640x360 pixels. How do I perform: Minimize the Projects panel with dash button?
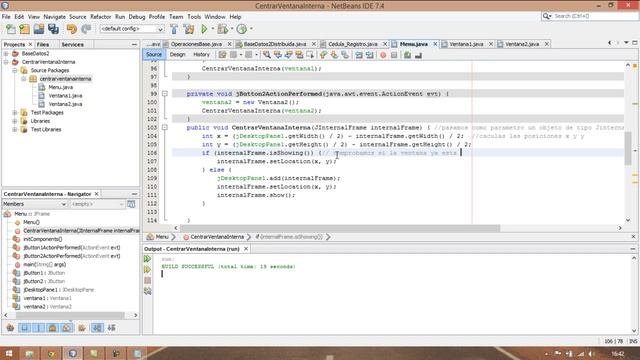pos(134,44)
